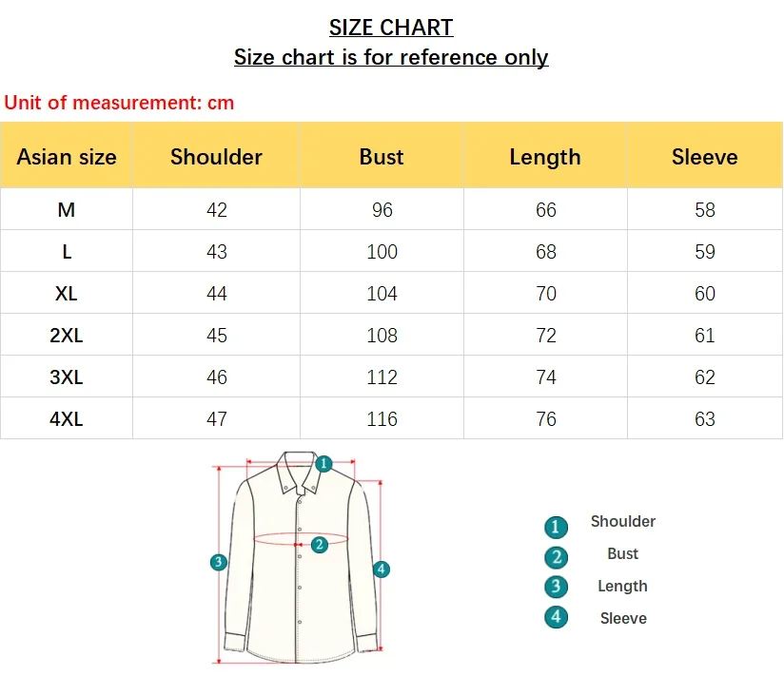The width and height of the screenshot is (784, 676).
Task: Select the Asian size column header
Action: click(x=67, y=157)
